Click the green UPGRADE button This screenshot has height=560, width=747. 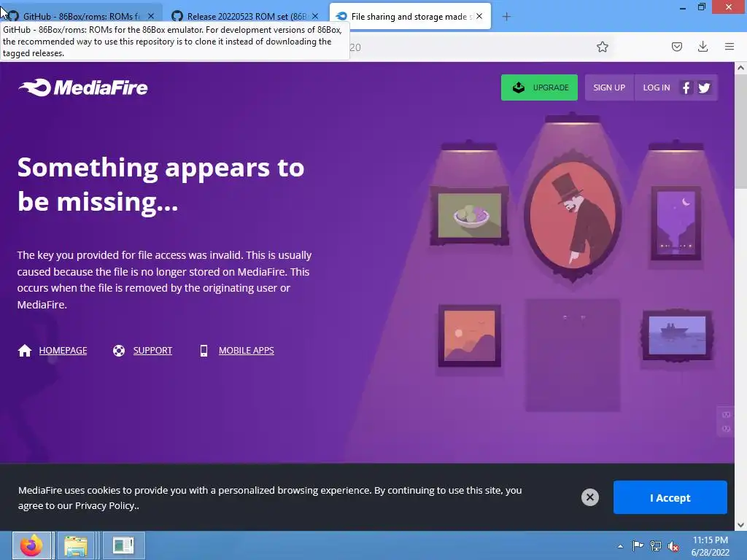pos(539,87)
